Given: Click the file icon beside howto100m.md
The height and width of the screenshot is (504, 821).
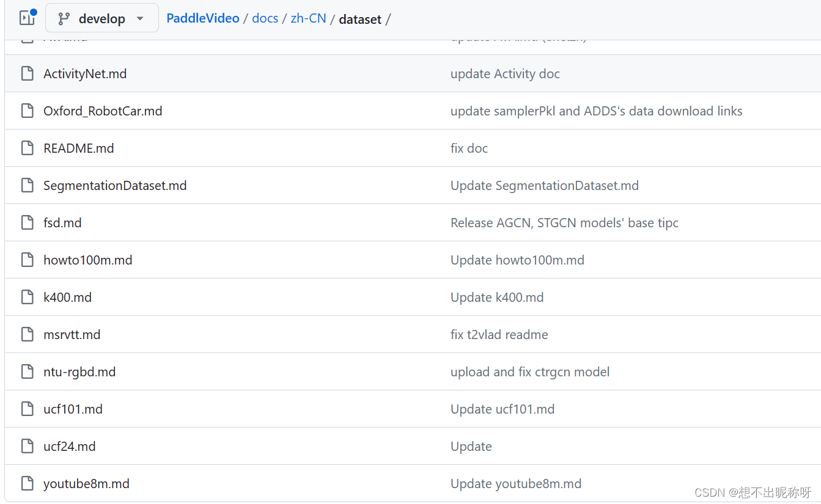Looking at the screenshot, I should coord(28,260).
